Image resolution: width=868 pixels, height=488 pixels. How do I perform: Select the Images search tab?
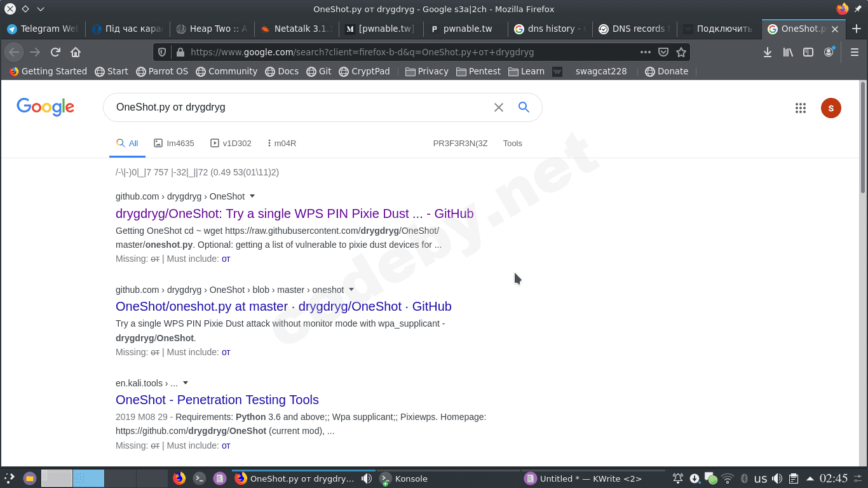point(174,144)
